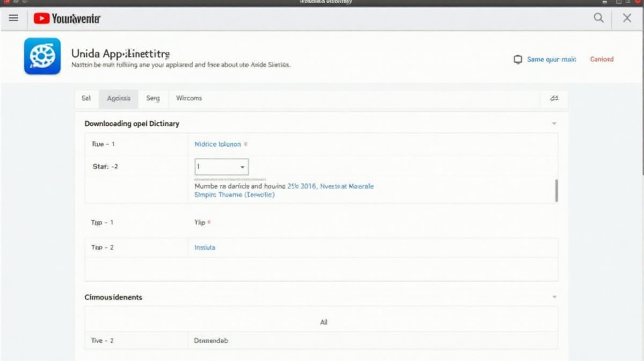Click the YouTube logo icon
The height and width of the screenshot is (361, 644).
click(x=41, y=19)
